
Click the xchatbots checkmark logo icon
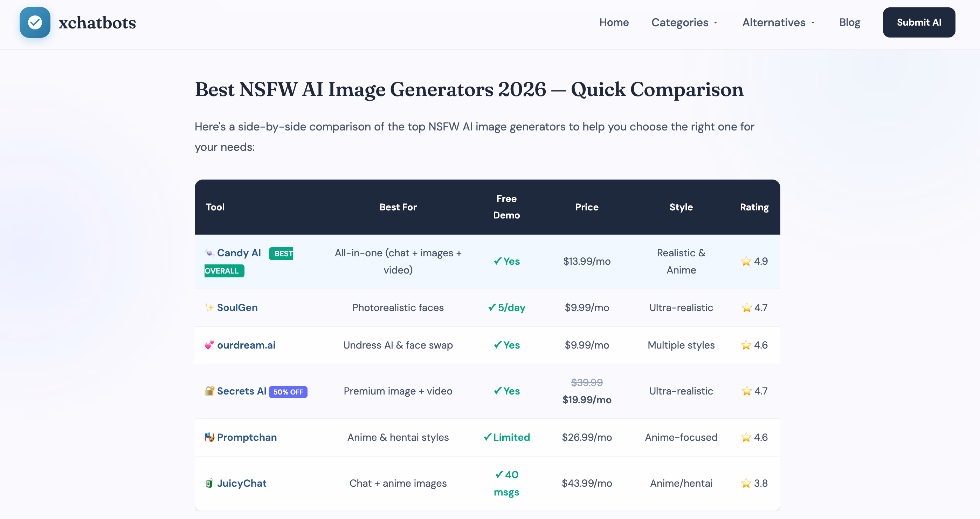tap(35, 22)
